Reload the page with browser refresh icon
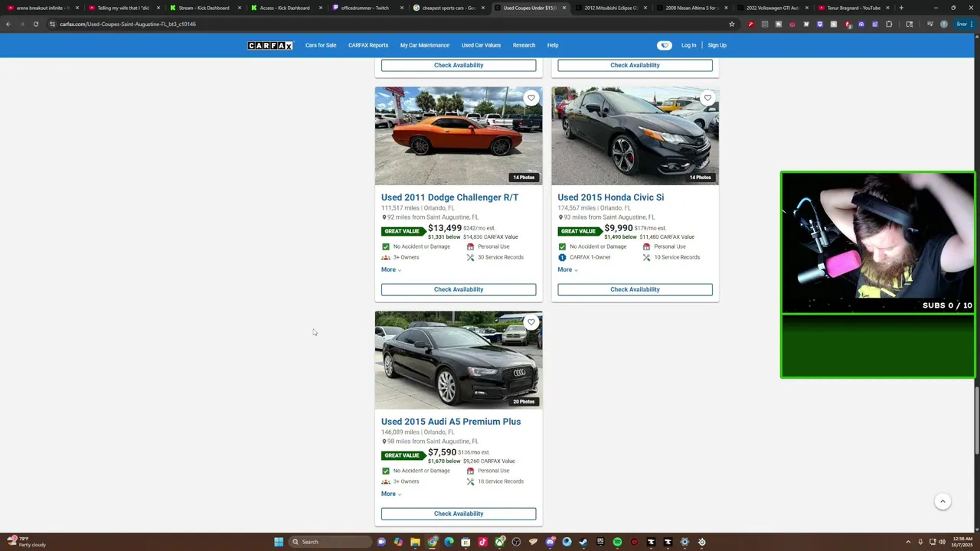 point(35,24)
